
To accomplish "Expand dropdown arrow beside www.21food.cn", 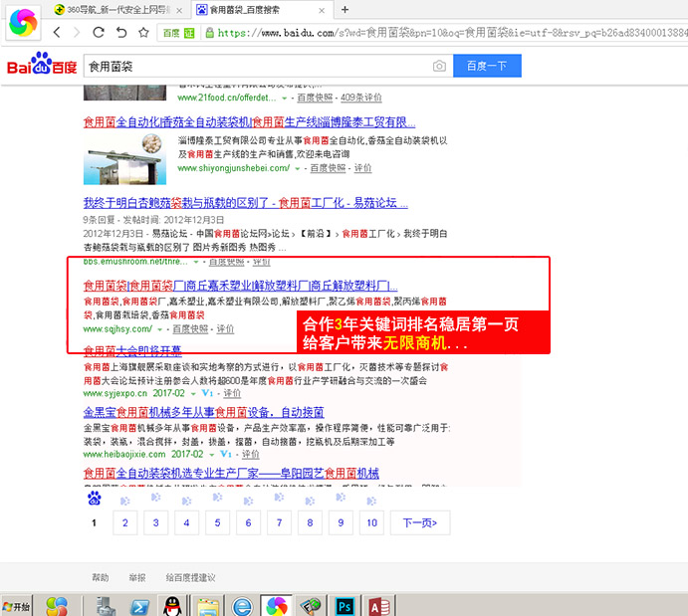I will [x=284, y=99].
